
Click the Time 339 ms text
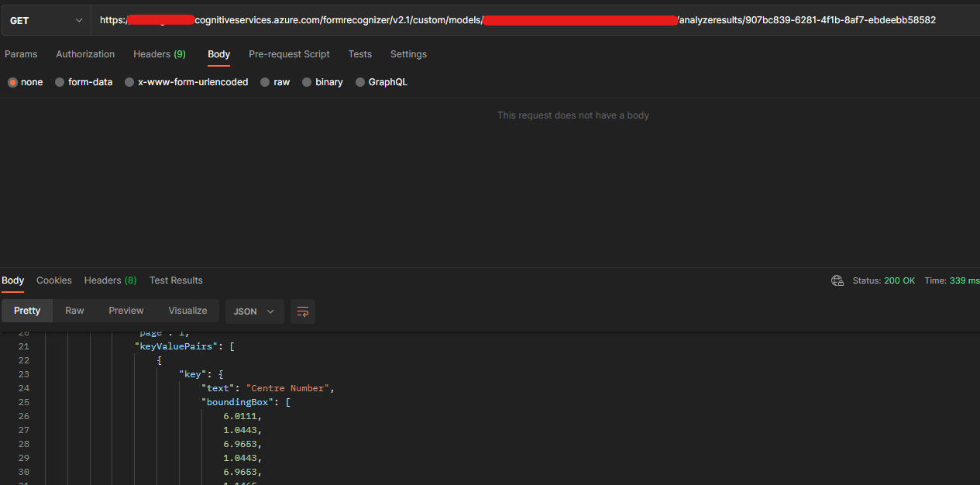952,280
